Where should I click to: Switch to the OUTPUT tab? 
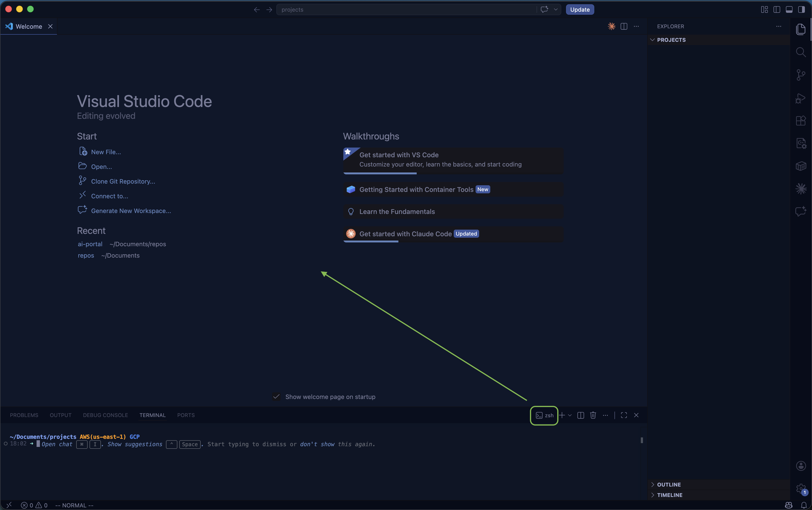pyautogui.click(x=61, y=415)
